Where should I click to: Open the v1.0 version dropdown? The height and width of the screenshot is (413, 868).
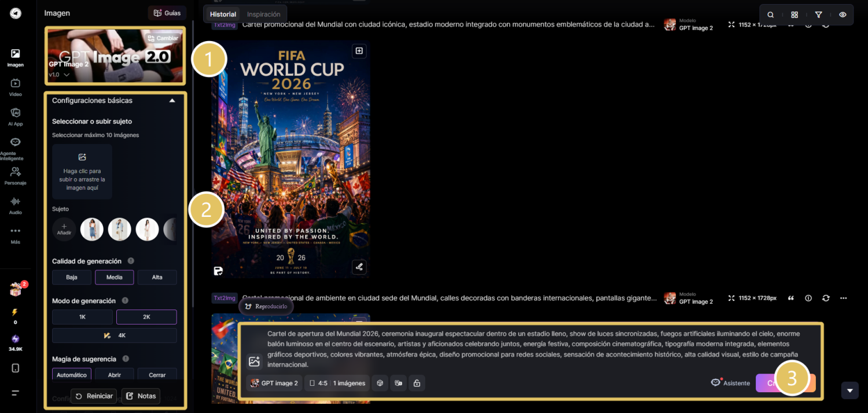(x=59, y=75)
